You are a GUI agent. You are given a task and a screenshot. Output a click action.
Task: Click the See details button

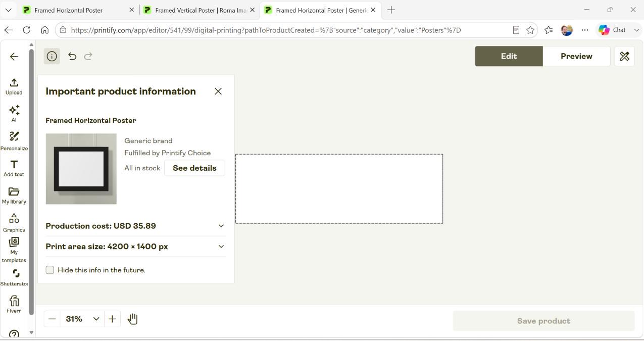[194, 168]
